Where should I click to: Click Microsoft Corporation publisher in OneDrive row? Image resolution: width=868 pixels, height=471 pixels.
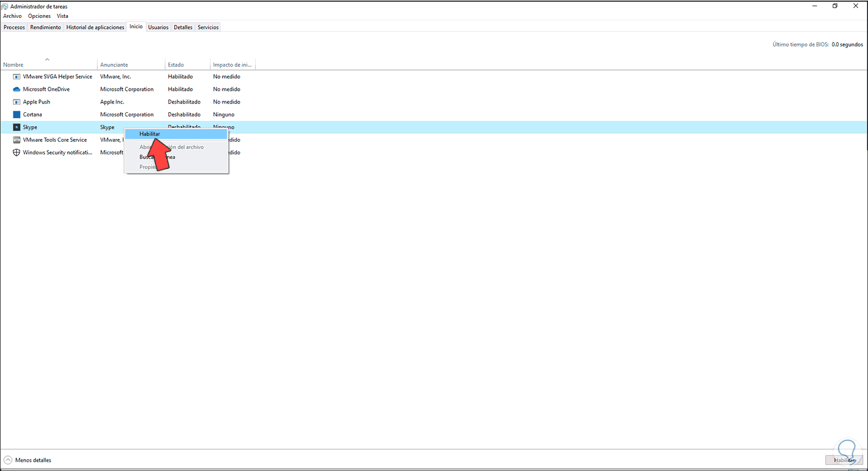point(127,89)
